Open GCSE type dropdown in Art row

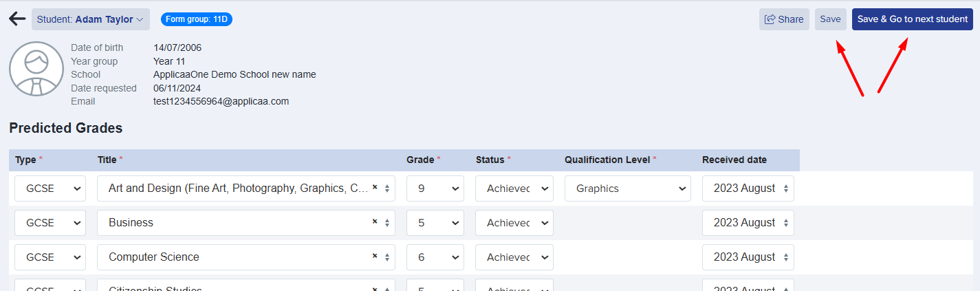pyautogui.click(x=50, y=188)
